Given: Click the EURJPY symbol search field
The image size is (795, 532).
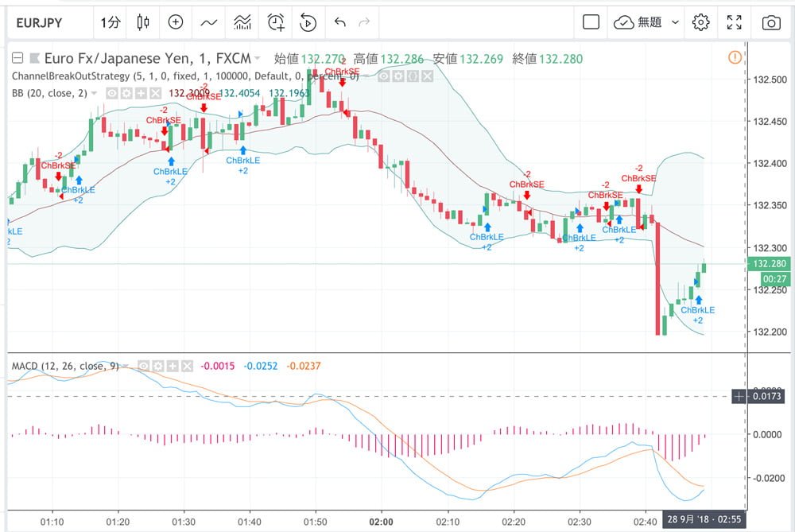Looking at the screenshot, I should click(x=50, y=23).
